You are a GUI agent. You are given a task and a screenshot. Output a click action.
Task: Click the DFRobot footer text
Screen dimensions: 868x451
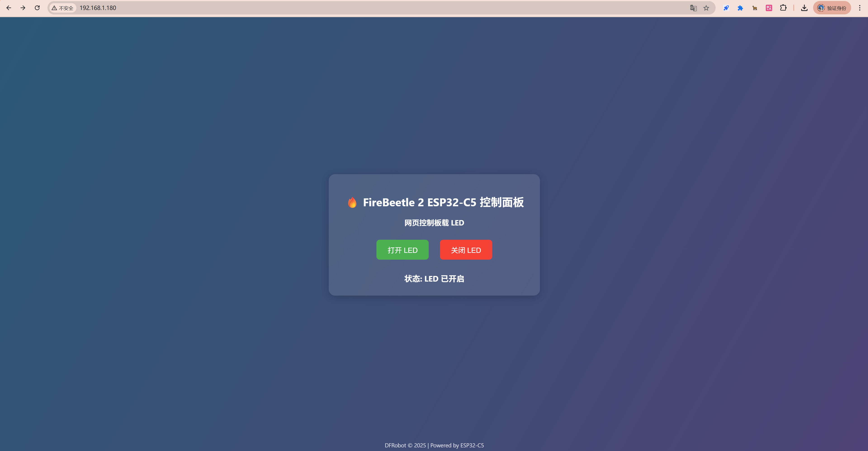[434, 445]
